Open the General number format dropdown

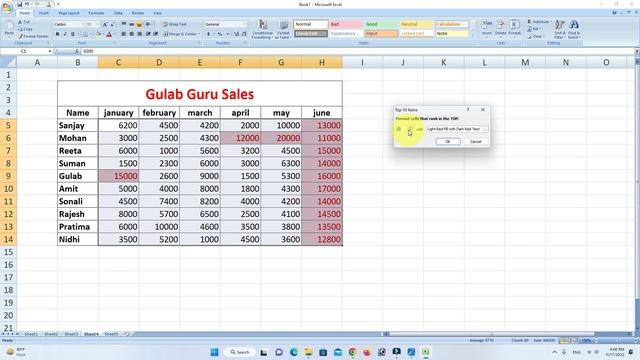pos(244,24)
